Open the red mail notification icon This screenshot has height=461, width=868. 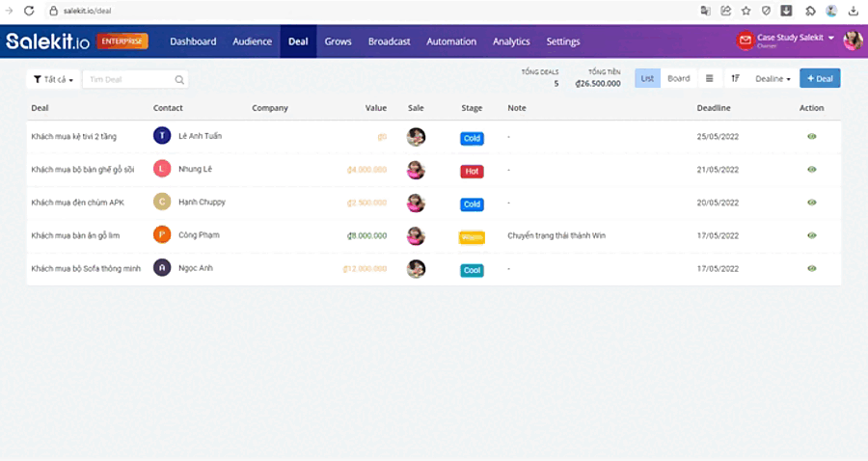[746, 41]
